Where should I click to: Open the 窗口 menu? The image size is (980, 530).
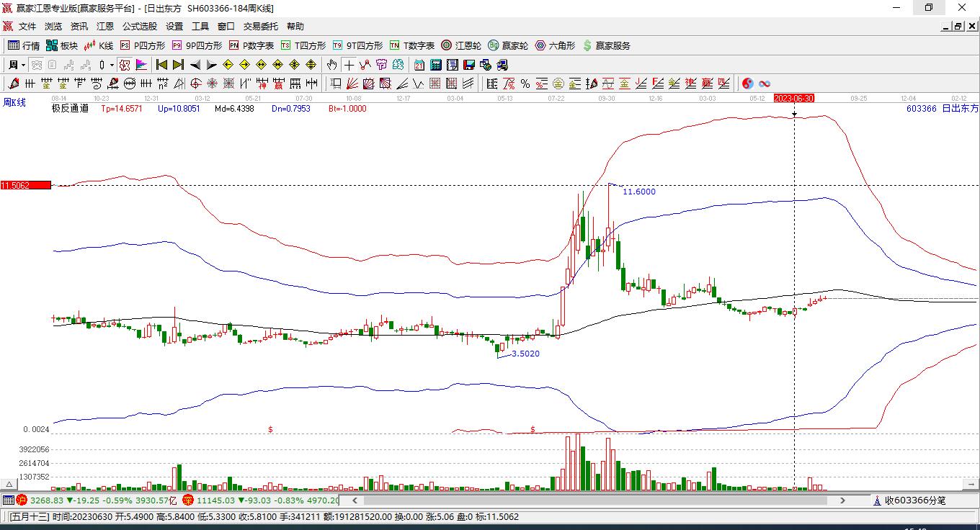pyautogui.click(x=226, y=27)
